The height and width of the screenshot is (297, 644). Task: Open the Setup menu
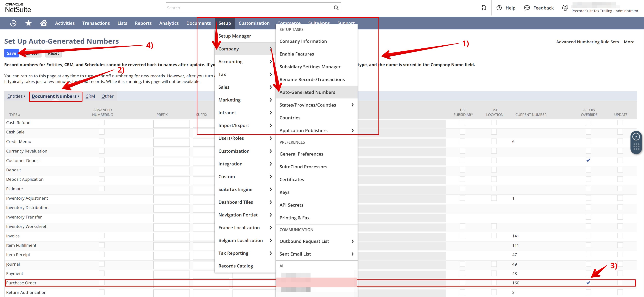[224, 23]
